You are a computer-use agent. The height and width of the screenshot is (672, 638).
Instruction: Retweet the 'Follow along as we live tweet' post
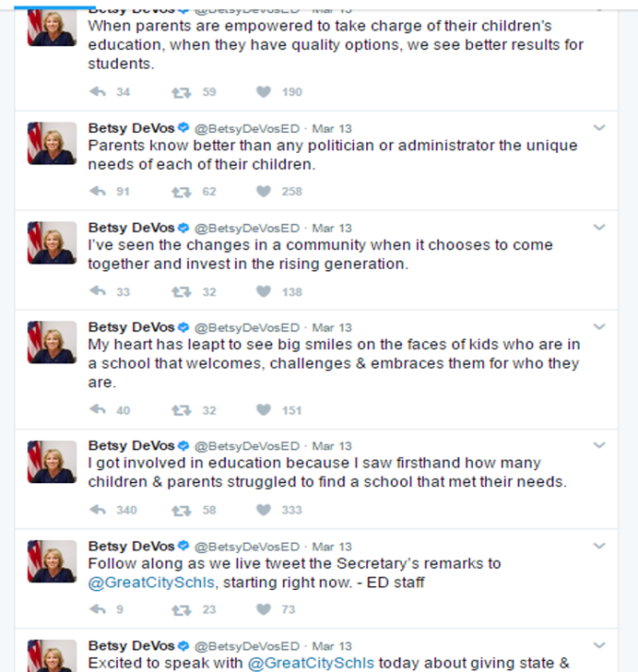[x=180, y=609]
